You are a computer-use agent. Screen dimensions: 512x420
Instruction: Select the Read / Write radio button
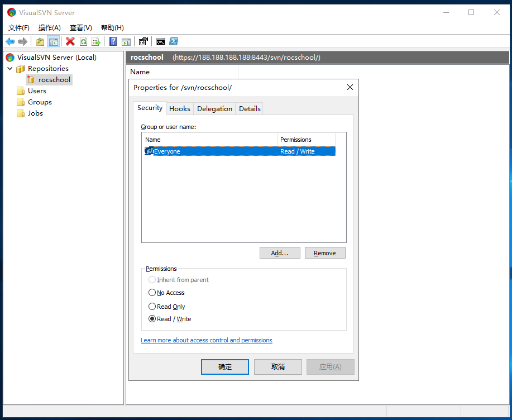pos(152,319)
